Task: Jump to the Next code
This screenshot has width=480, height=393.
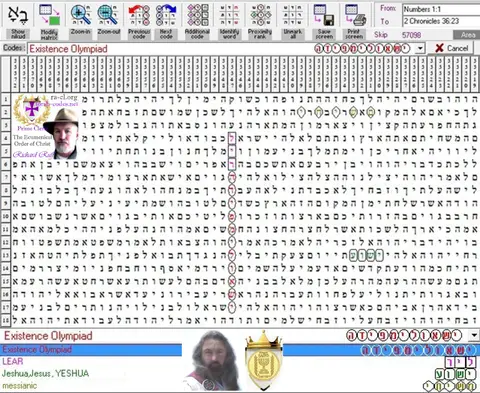Action: tap(166, 21)
